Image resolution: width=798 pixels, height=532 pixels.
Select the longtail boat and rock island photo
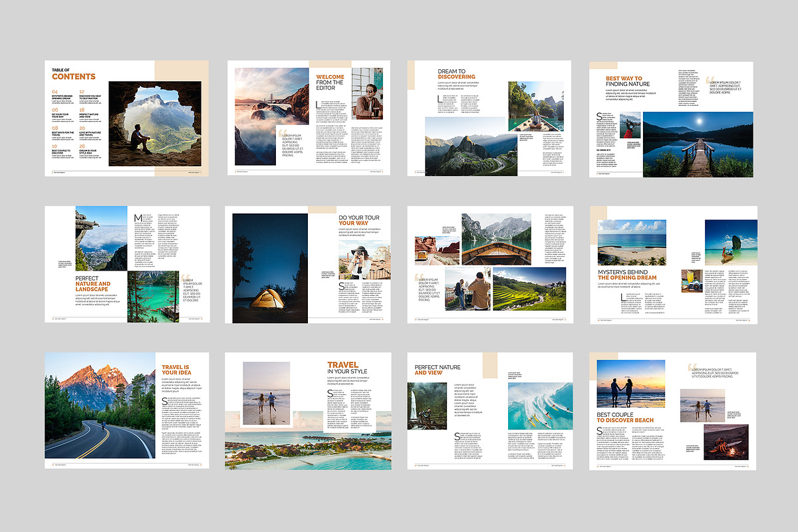click(x=731, y=242)
